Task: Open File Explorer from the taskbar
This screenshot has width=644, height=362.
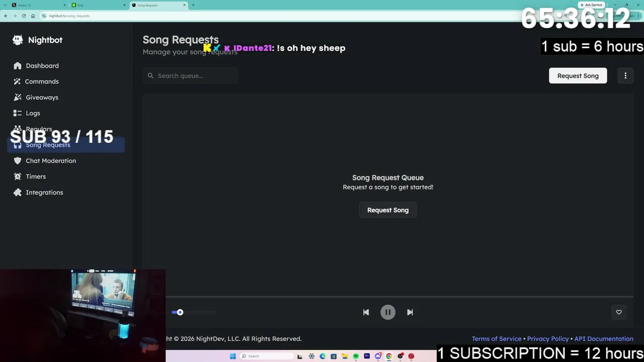Action: click(x=345, y=356)
